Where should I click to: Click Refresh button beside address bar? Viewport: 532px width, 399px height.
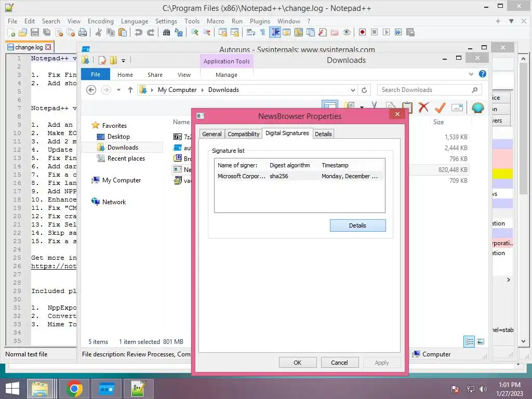(x=364, y=90)
